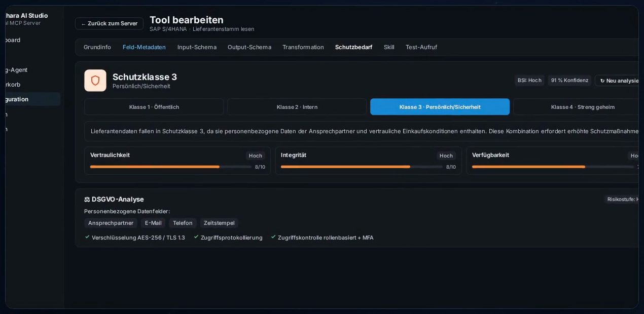Click the Tool bearbeiten heading
The width and height of the screenshot is (644, 314).
187,20
